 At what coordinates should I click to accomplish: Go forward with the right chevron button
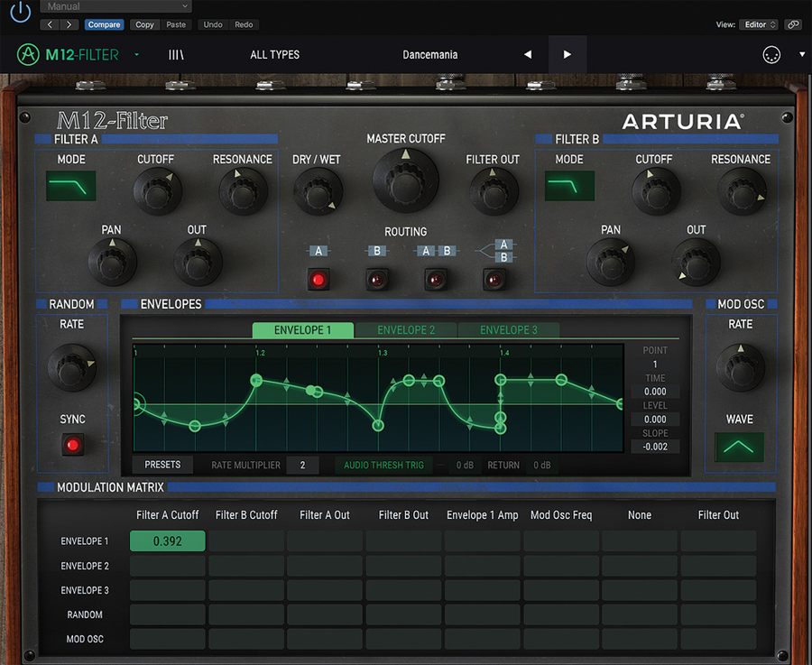point(69,24)
